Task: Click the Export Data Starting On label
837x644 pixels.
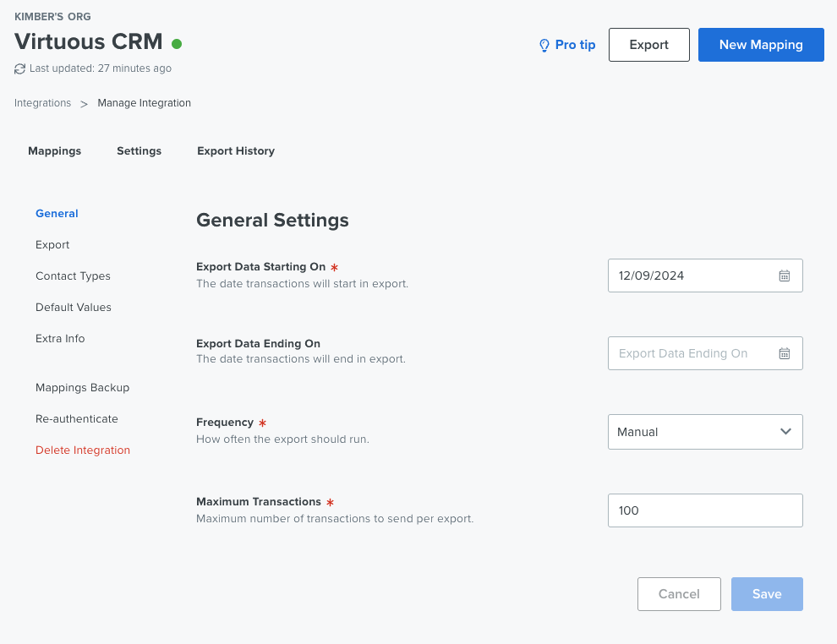Action: click(261, 267)
